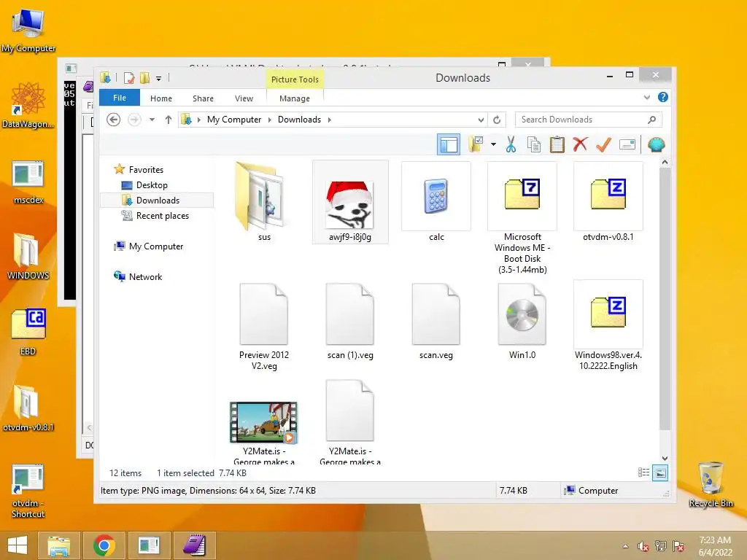Select Desktop under Favorites
This screenshot has width=747, height=560.
coord(145,184)
